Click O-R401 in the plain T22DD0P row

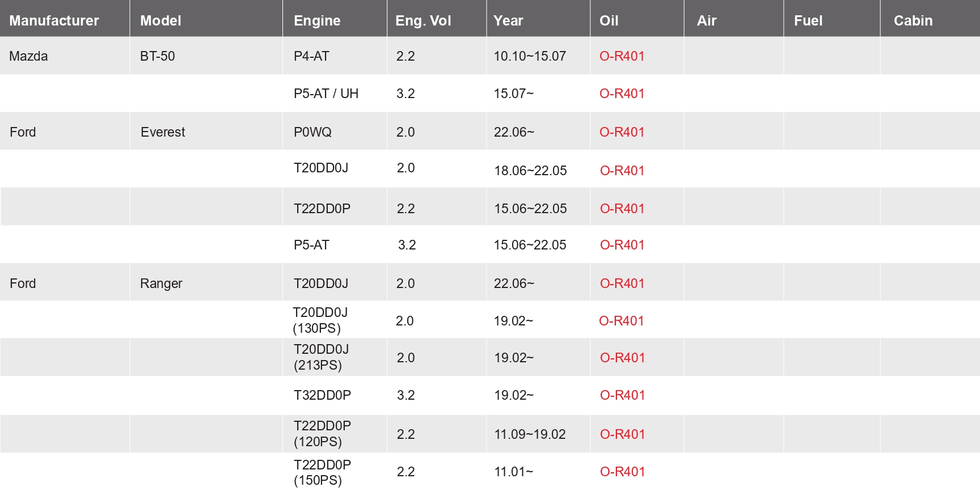[622, 209]
